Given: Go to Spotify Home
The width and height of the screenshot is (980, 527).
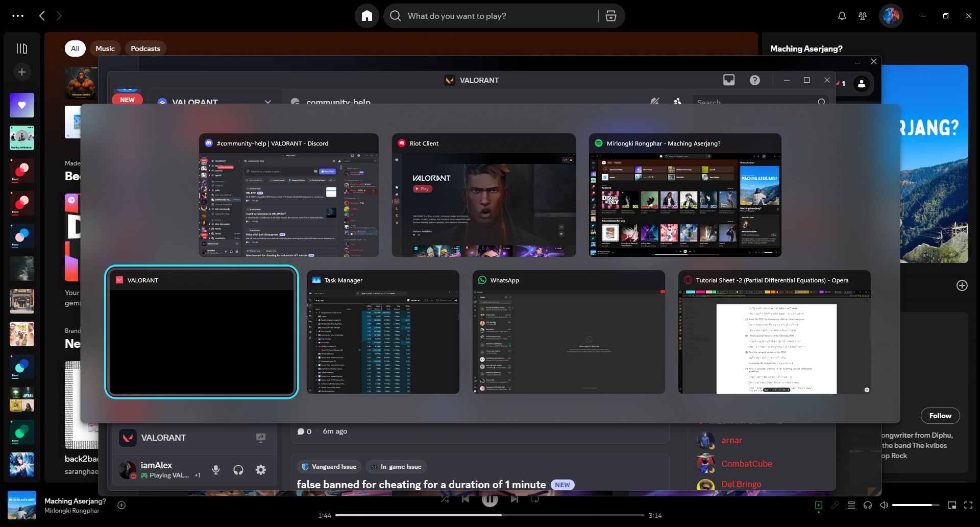Looking at the screenshot, I should coord(366,16).
